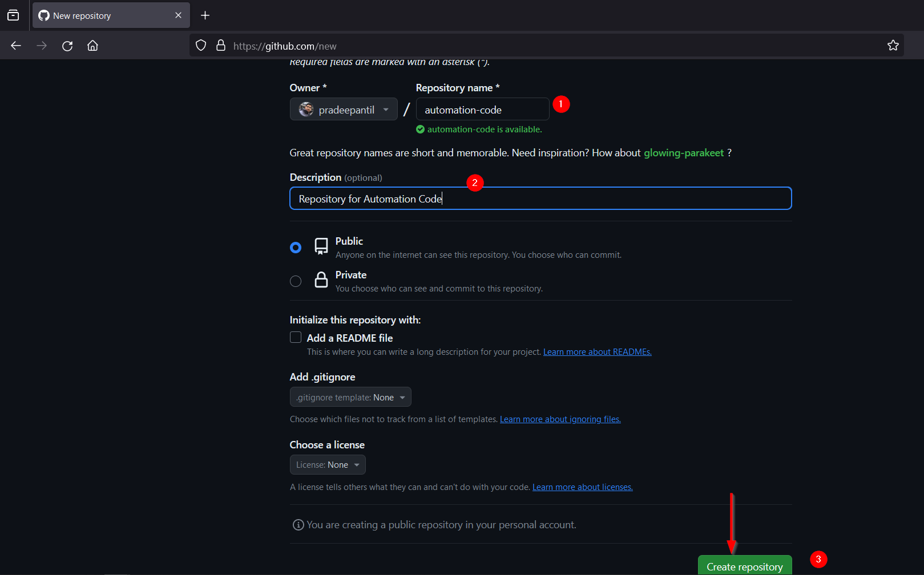Use suggested name glowing-parakeet
The image size is (924, 575).
point(684,153)
